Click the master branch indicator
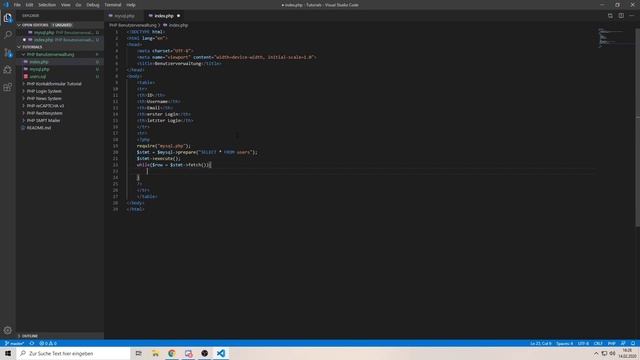This screenshot has height=360, width=640. (x=14, y=343)
